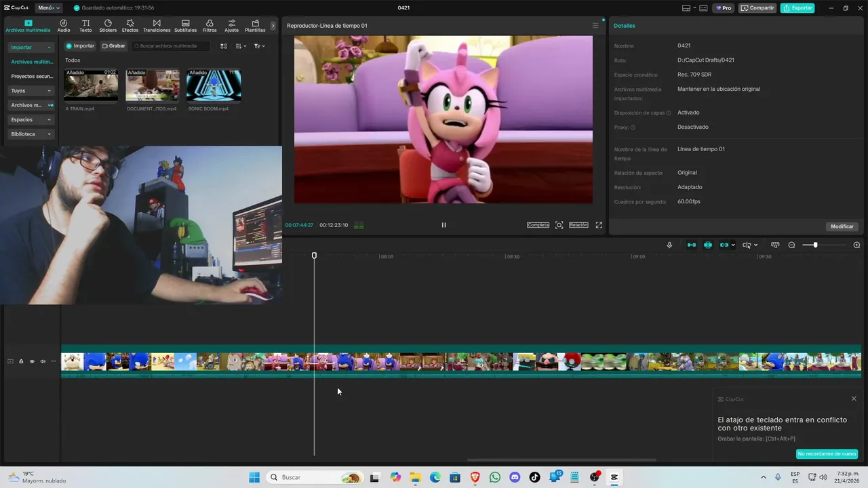Hide the main video track with the eye icon
This screenshot has height=488, width=868.
[32, 361]
